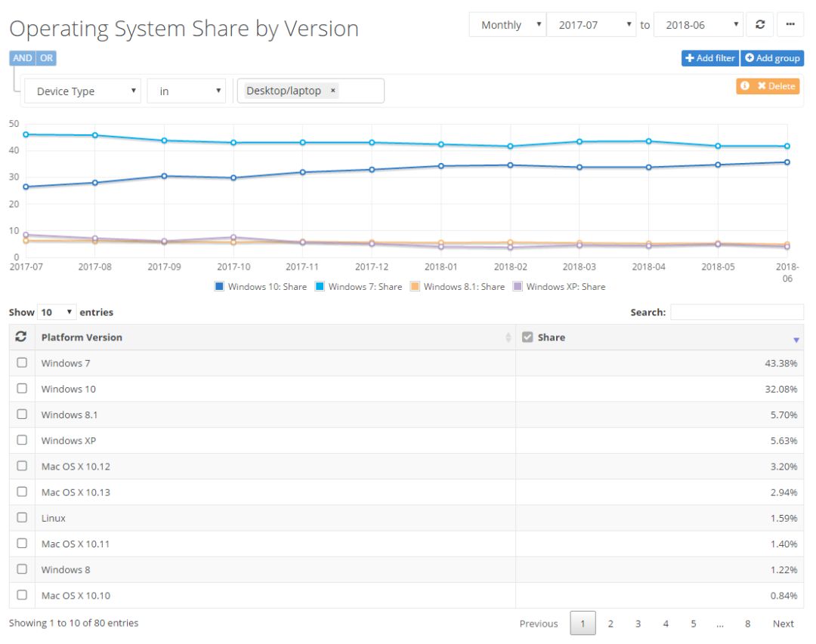Click the Windows XP platform name

(x=69, y=441)
